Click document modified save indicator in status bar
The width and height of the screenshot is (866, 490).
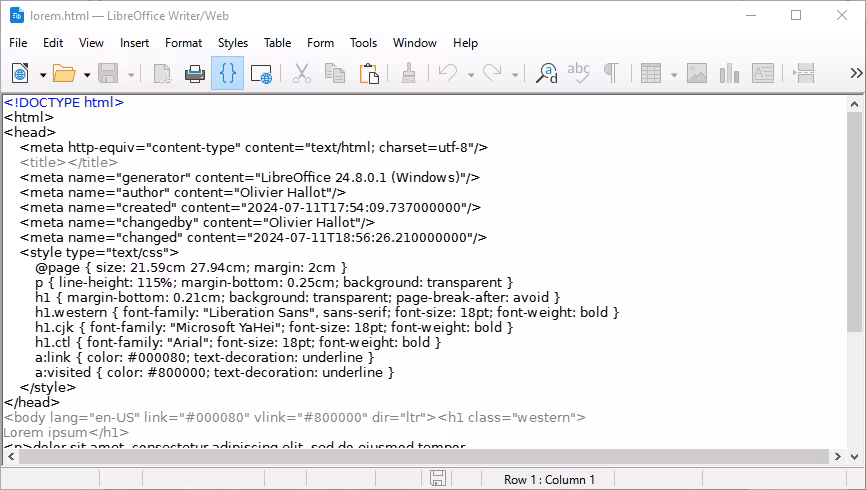pos(437,478)
